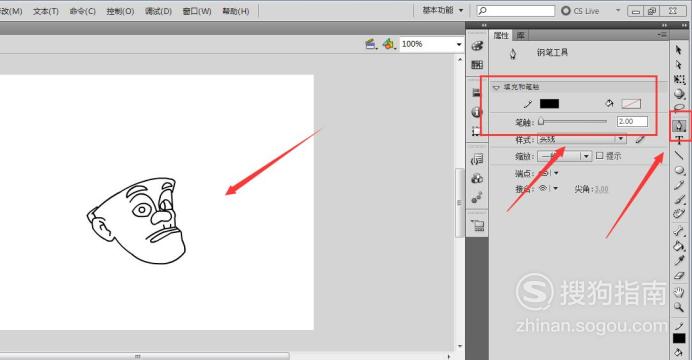Select the Pen tool in toolbox
This screenshot has height=360, width=692.
tap(679, 126)
